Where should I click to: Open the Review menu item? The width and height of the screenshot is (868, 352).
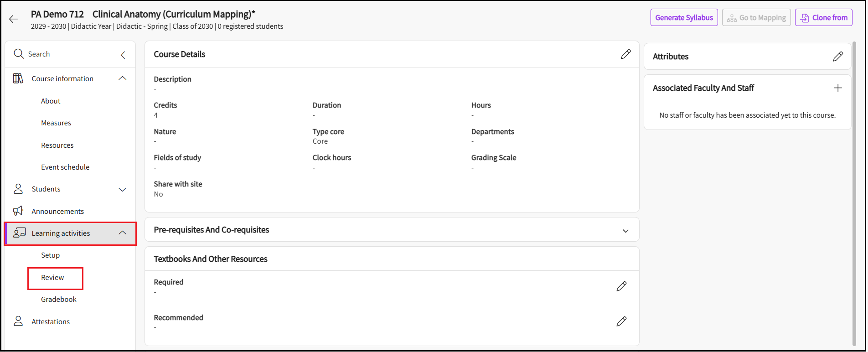coord(53,278)
